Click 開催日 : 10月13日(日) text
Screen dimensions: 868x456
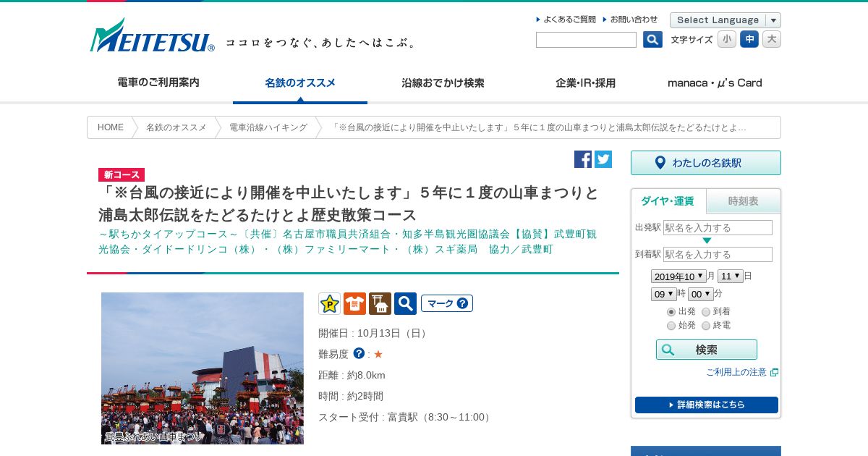pos(375,333)
